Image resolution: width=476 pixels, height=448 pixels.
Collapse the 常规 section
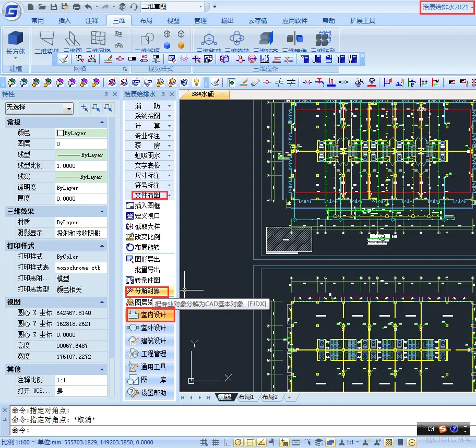102,122
